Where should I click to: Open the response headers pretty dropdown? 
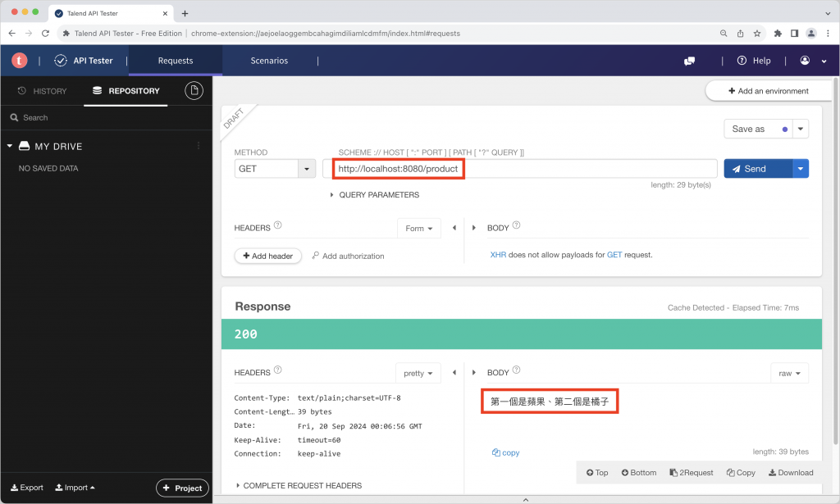click(x=418, y=373)
